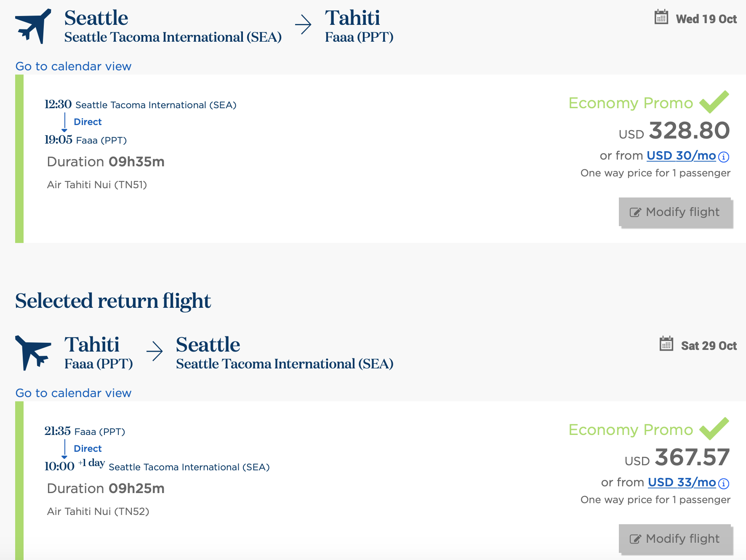The image size is (746, 560).
Task: Click the Direct label on flight TN52
Action: coord(88,449)
